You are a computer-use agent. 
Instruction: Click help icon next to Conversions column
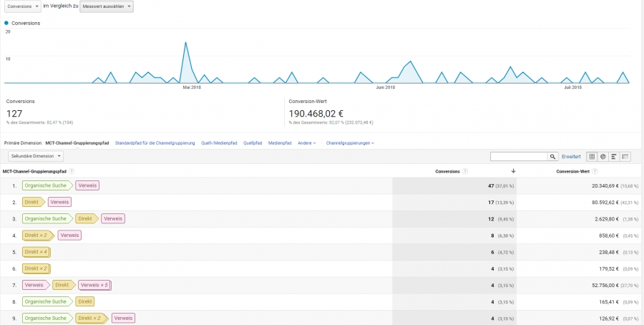(x=465, y=172)
